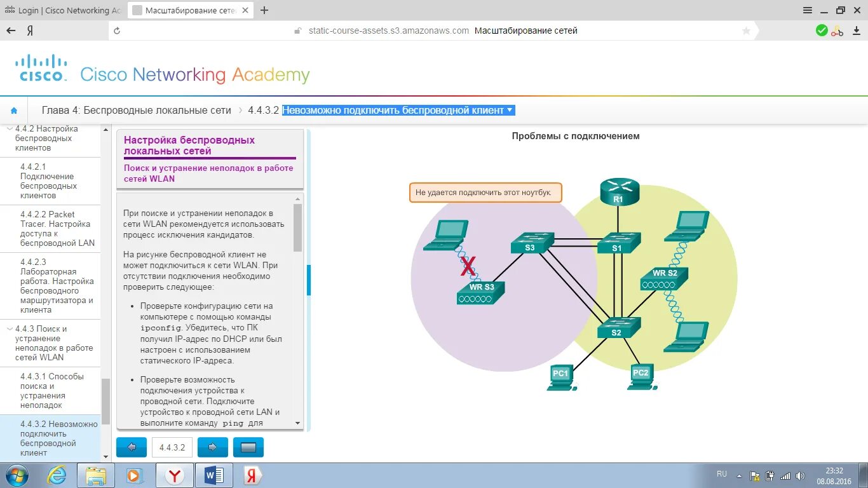Viewport: 868px width, 488px height.
Task: Collapse the 4.4.2 Настройка беспроводных клиентов section
Action: point(10,129)
